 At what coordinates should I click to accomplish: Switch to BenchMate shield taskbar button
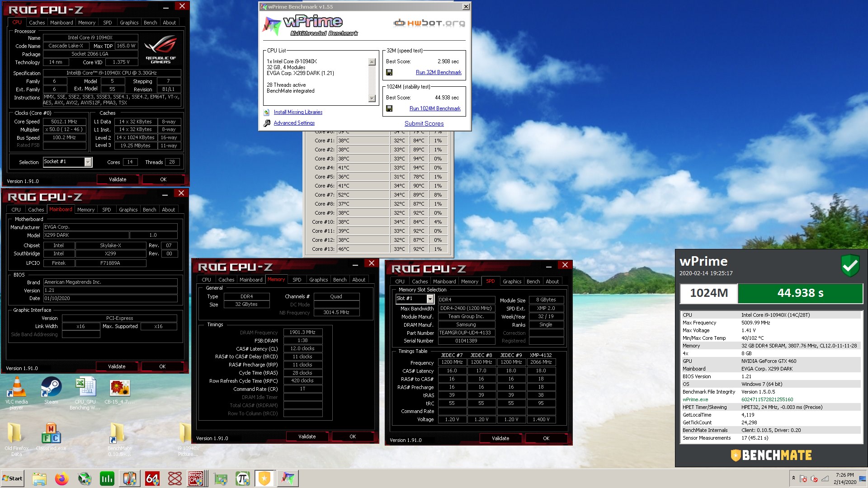coord(265,479)
